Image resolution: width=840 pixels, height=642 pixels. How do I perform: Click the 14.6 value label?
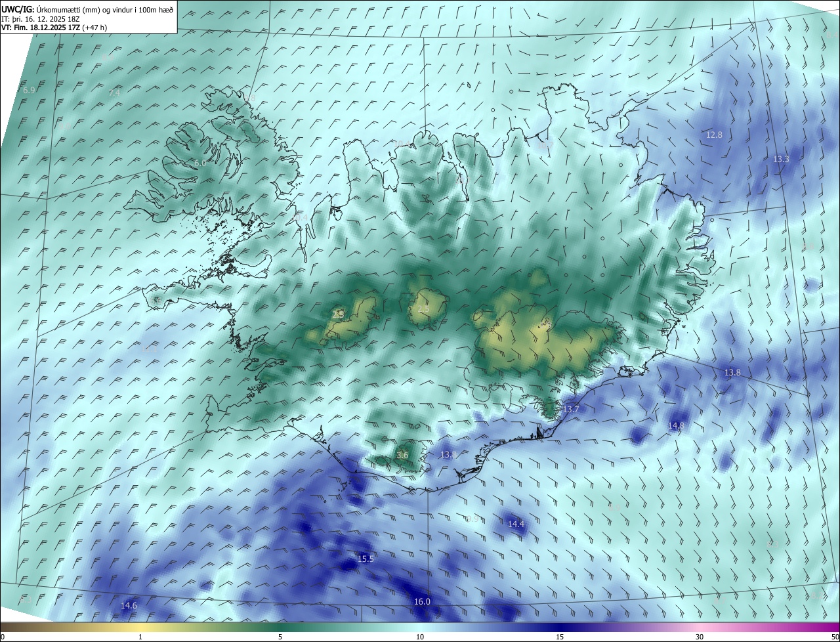pyautogui.click(x=129, y=605)
